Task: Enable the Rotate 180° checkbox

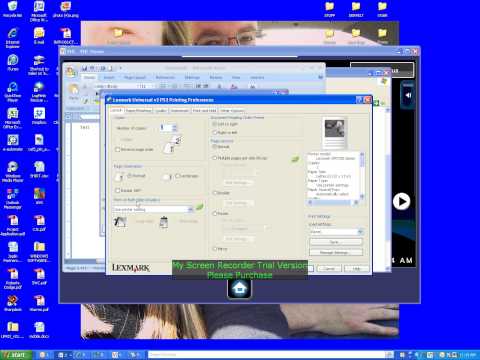Action: [117, 190]
